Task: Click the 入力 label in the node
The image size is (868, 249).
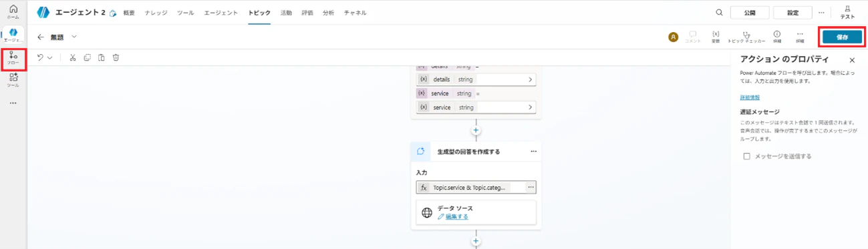Action: (421, 173)
